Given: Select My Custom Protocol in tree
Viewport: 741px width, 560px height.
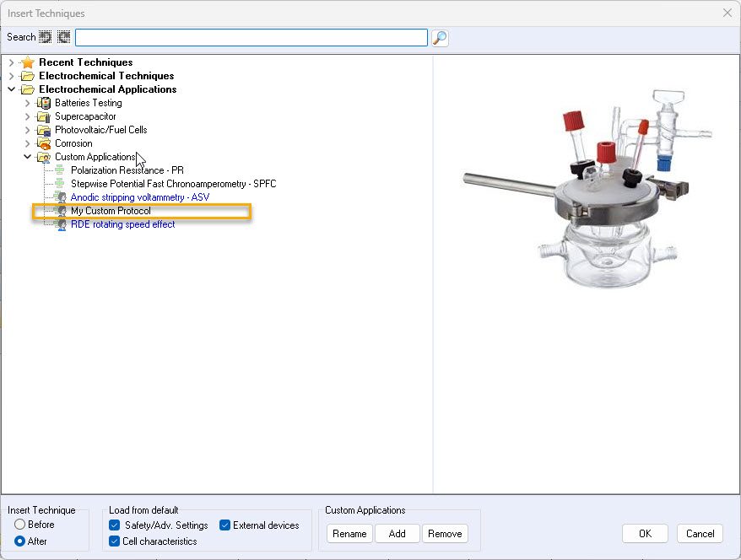Looking at the screenshot, I should pyautogui.click(x=111, y=211).
